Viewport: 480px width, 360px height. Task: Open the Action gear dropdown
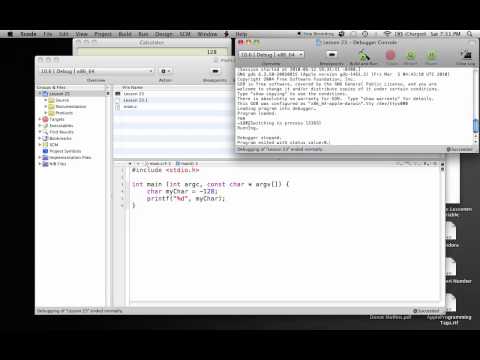click(165, 71)
